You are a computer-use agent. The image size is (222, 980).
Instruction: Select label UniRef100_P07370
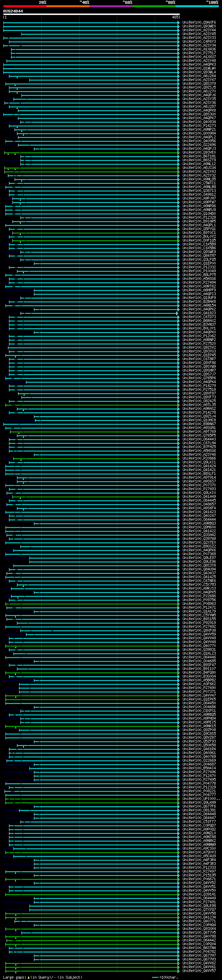(x=199, y=485)
